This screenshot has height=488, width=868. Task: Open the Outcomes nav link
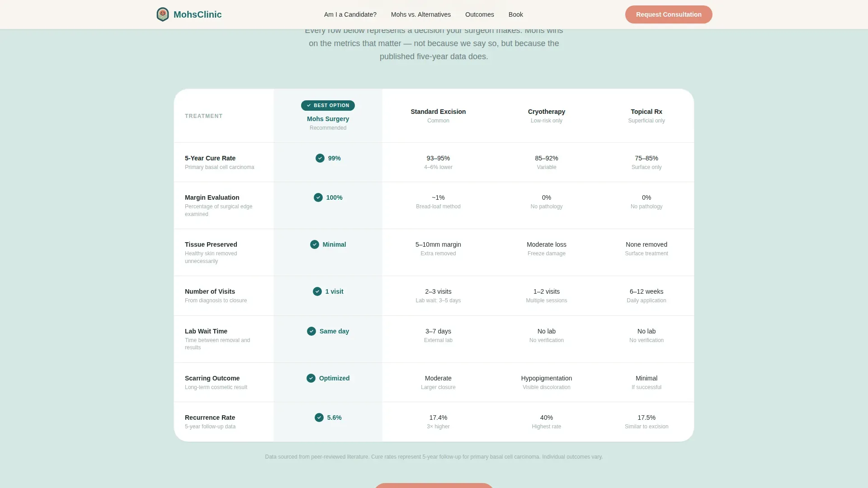click(x=480, y=14)
